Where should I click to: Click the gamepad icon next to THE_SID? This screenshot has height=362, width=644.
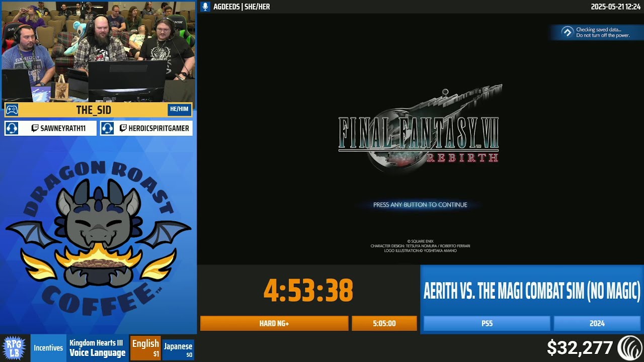click(x=12, y=110)
